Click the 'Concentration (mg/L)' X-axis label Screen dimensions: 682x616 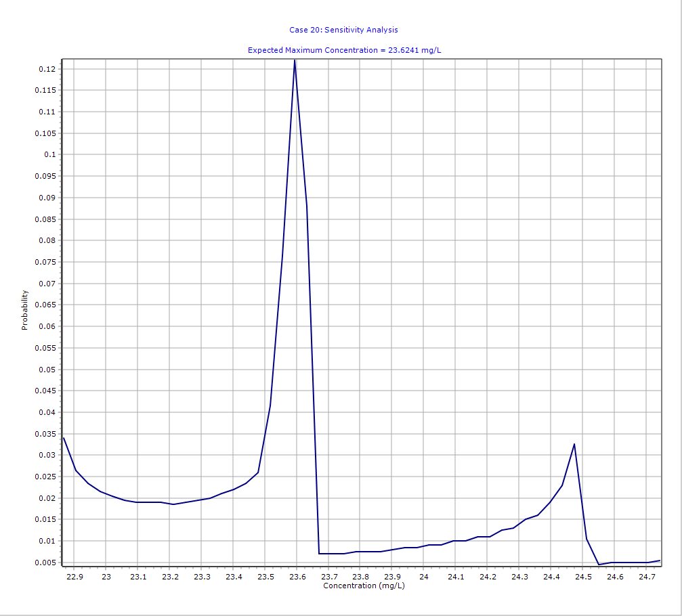click(x=364, y=586)
